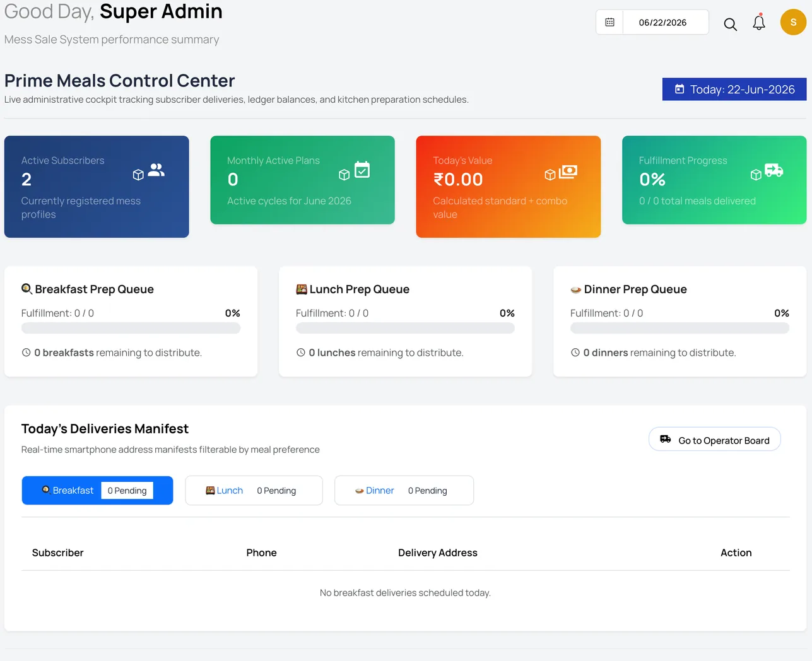Image resolution: width=812 pixels, height=661 pixels.
Task: Click the box icon on Today's Value card
Action: click(x=550, y=175)
